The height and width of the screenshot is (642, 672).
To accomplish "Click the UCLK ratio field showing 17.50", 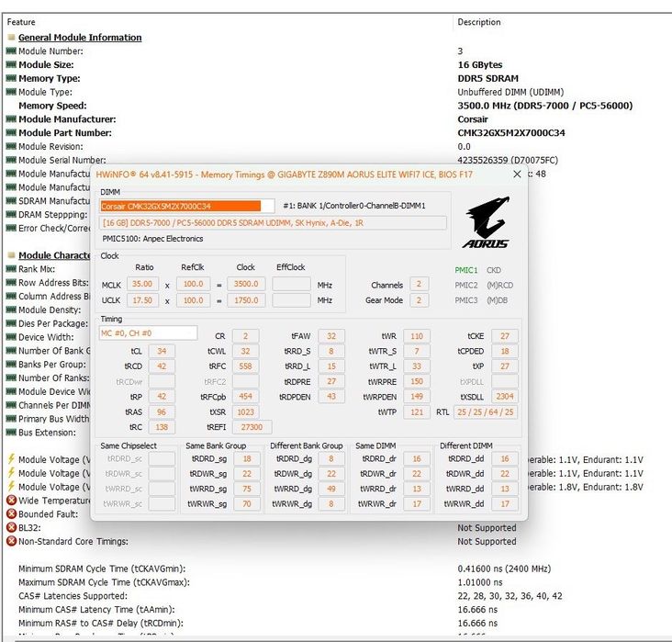I will pyautogui.click(x=142, y=300).
